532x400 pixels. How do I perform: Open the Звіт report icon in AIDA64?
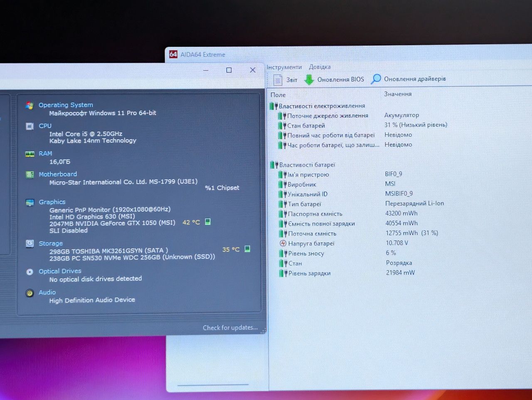(278, 79)
